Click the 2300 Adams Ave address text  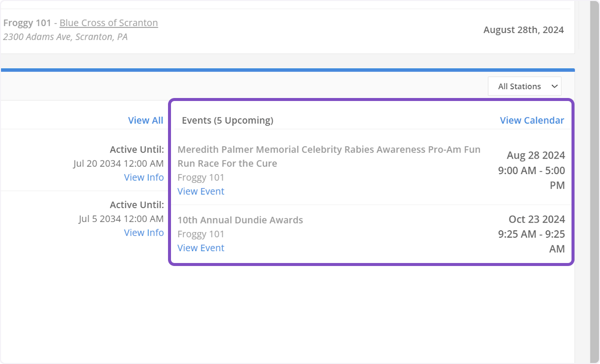(x=65, y=37)
